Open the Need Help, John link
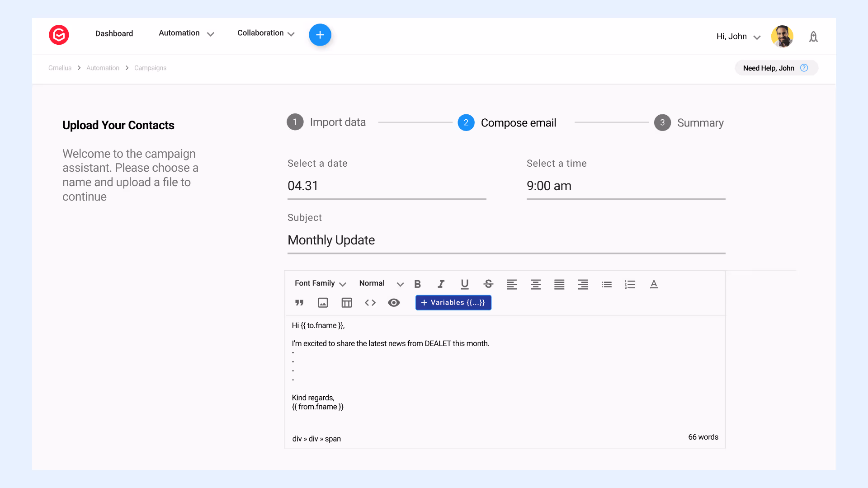 [776, 68]
